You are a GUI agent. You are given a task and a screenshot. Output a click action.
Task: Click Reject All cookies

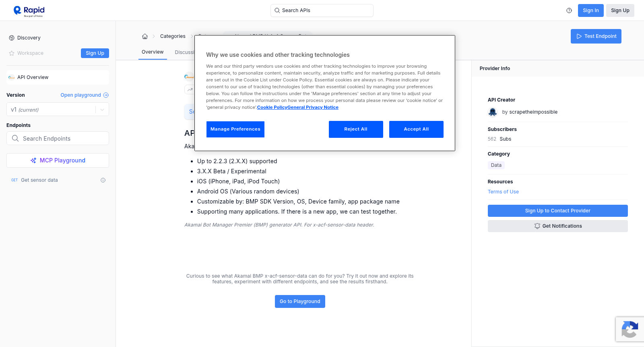[x=356, y=129]
